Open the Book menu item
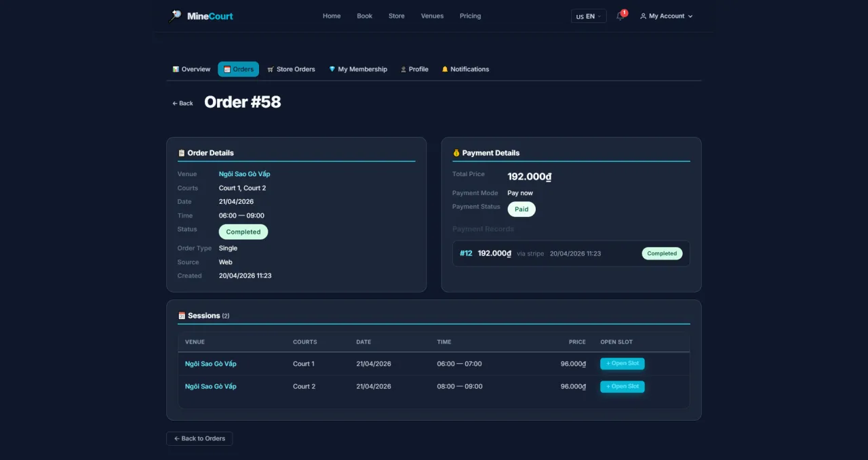Screen dimensions: 868x460 tap(365, 16)
